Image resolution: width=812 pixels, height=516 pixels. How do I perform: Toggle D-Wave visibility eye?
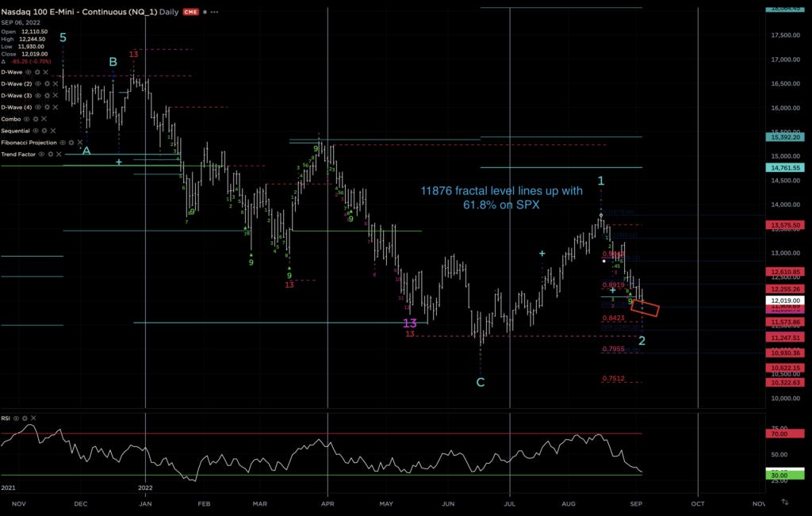pos(29,72)
